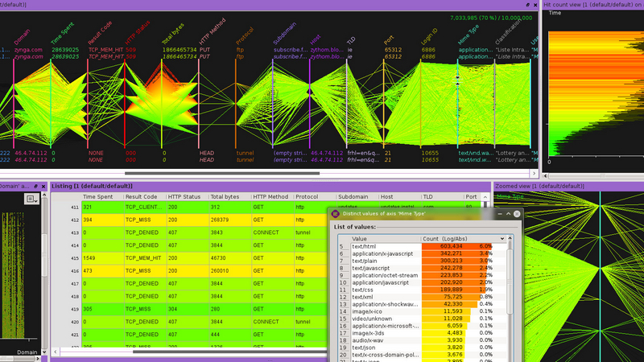
Task: Click the 268379 total bytes cell
Action: click(x=230, y=220)
